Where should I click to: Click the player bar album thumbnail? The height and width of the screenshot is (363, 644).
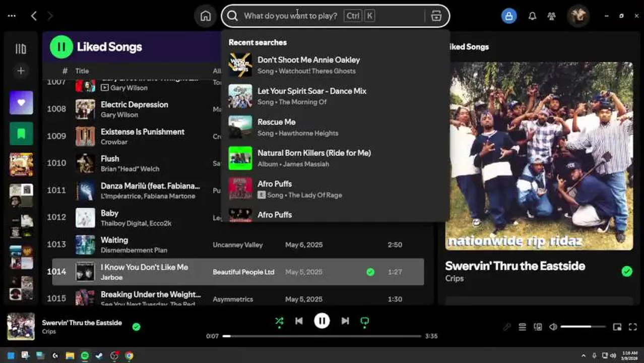[x=21, y=327]
